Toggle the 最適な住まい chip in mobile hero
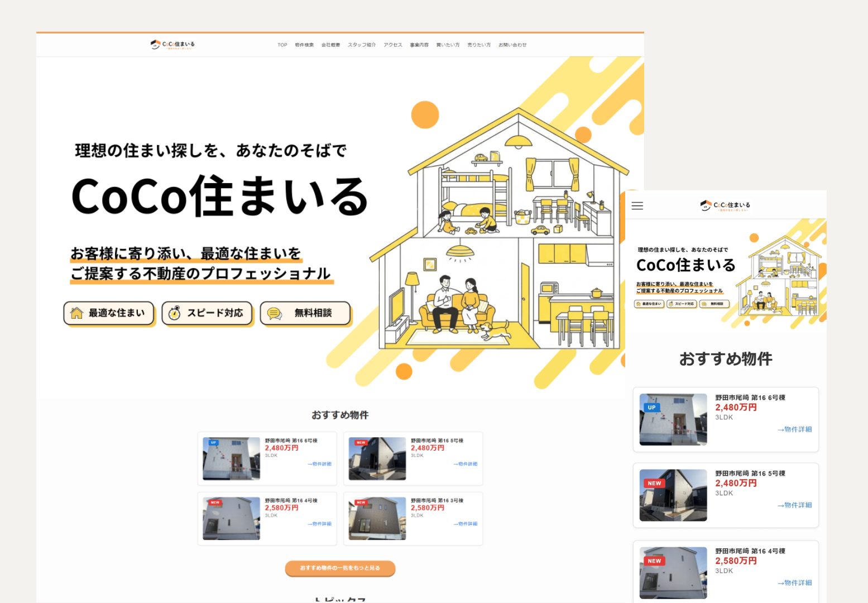868x603 pixels. point(650,304)
